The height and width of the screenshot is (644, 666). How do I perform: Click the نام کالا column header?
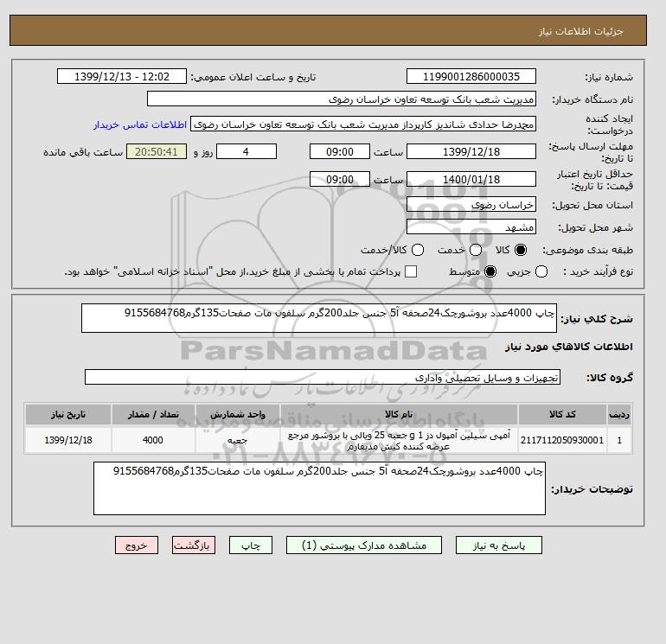pyautogui.click(x=399, y=414)
